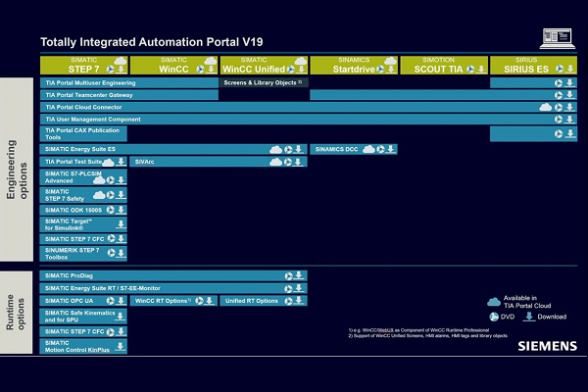
Task: Click the DVD icon on Unified RT Options
Action: pos(288,301)
